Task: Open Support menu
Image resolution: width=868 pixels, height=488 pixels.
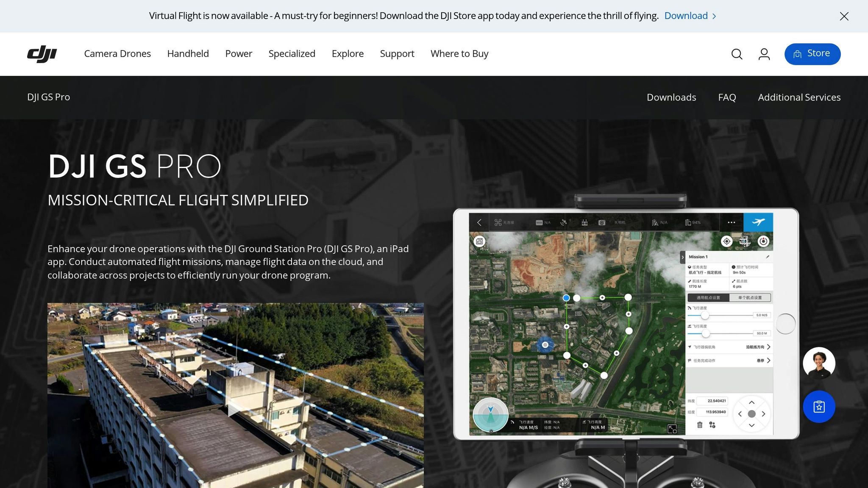Action: [x=397, y=54]
